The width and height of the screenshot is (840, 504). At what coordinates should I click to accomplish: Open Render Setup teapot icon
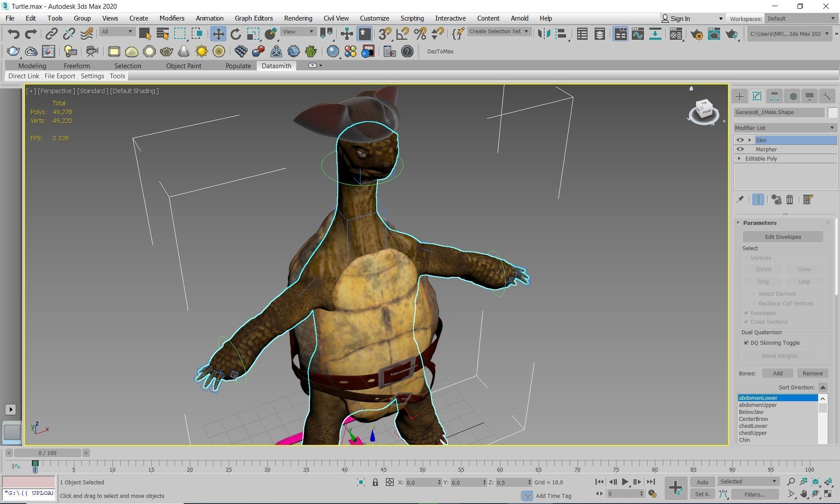696,34
